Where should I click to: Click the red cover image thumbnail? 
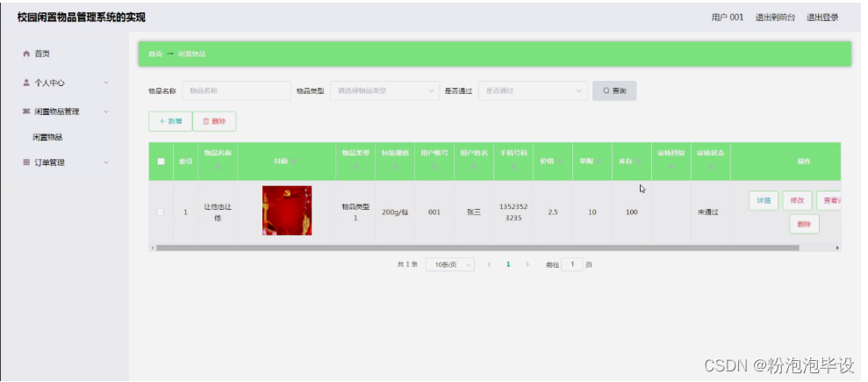[287, 211]
